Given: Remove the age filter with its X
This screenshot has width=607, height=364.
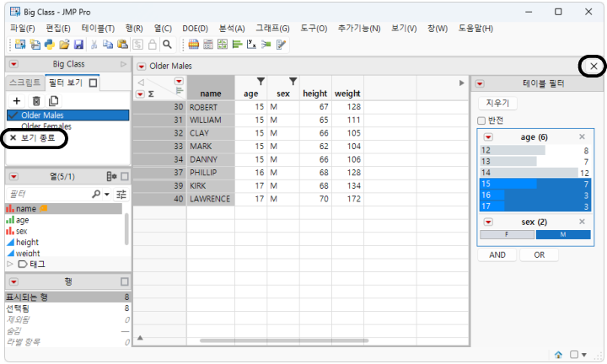Looking at the screenshot, I should pyautogui.click(x=582, y=137).
